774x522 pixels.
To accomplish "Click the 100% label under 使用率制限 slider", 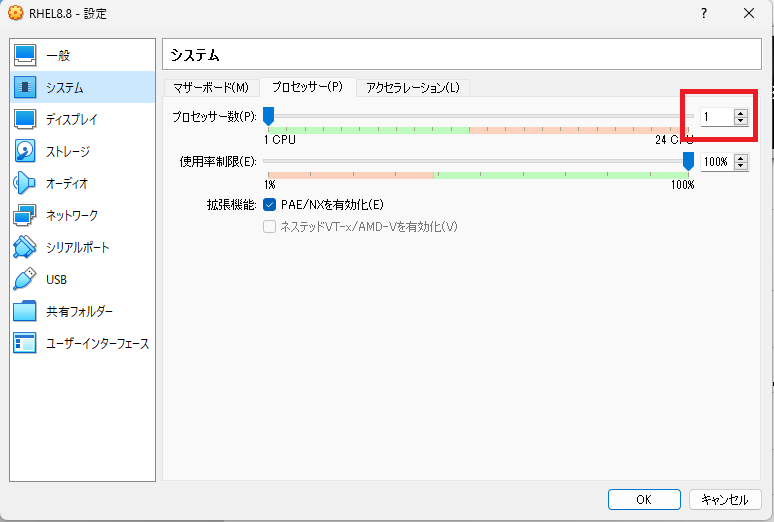I will 683,185.
